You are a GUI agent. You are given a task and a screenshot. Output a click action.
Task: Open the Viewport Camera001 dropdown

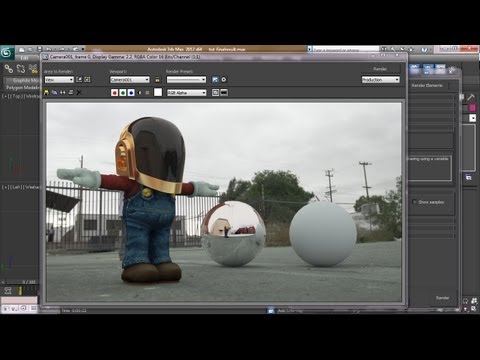[x=130, y=80]
